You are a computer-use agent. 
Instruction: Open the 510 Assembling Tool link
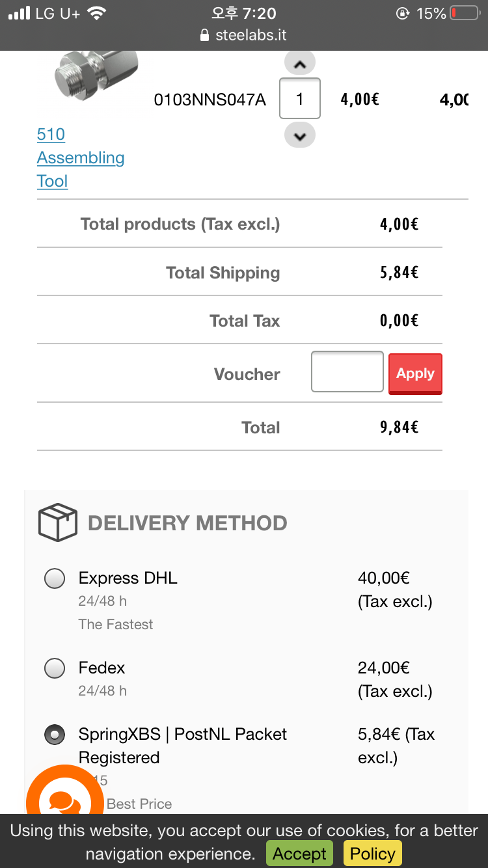tap(81, 157)
